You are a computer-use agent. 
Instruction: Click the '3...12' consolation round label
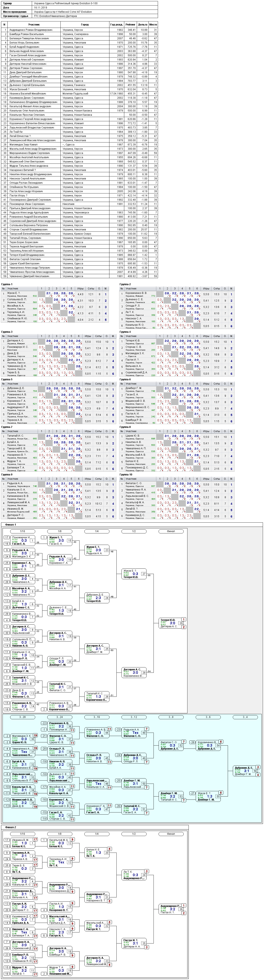[134, 717]
